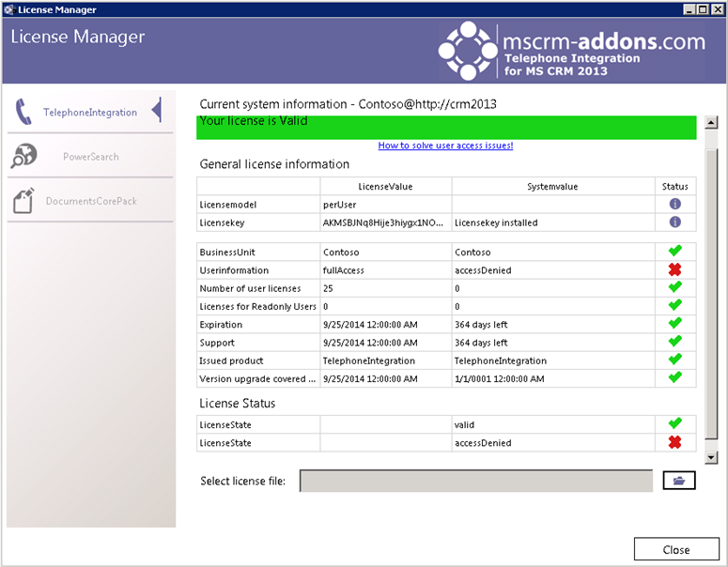Click the LicenseValue column header
The width and height of the screenshot is (728, 567).
(x=385, y=187)
